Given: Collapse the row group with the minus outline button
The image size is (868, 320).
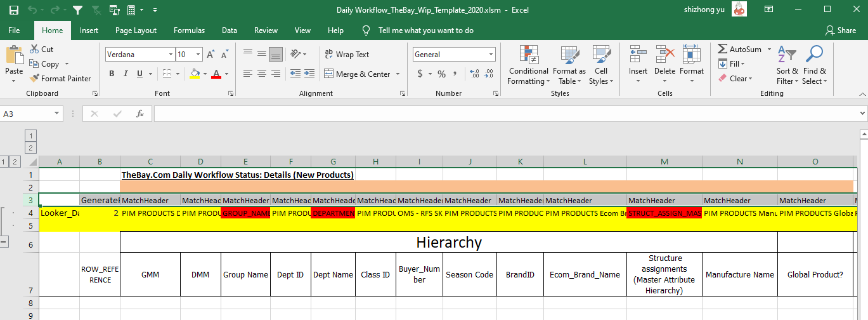Looking at the screenshot, I should click(x=4, y=242).
